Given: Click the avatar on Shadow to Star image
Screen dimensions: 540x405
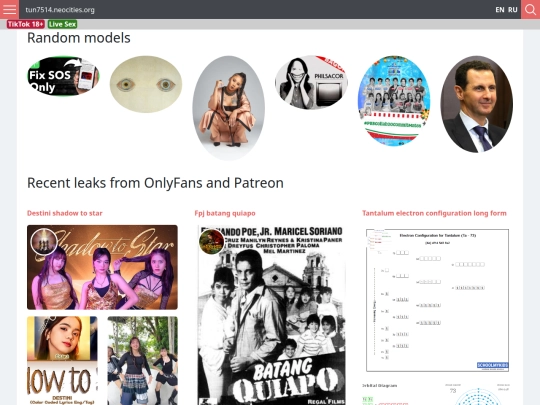Looking at the screenshot, I should (44, 241).
